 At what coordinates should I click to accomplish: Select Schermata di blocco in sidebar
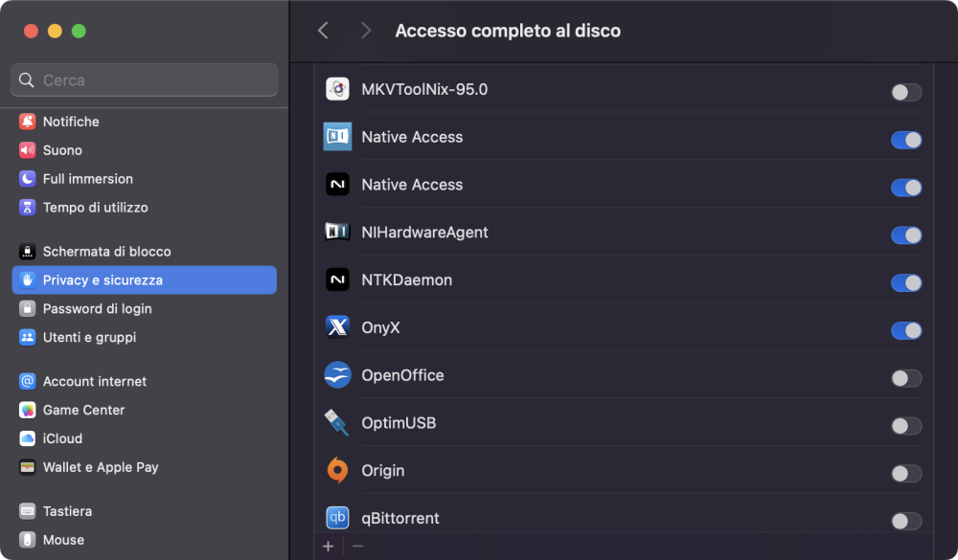click(x=106, y=252)
